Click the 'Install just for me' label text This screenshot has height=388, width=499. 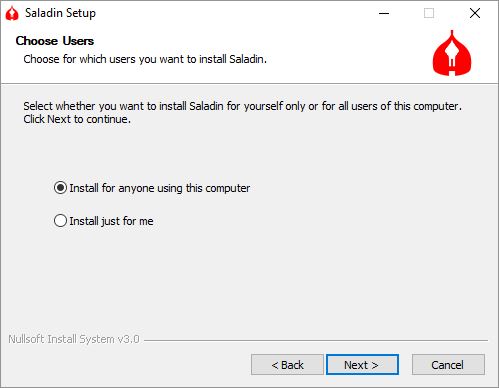[111, 221]
